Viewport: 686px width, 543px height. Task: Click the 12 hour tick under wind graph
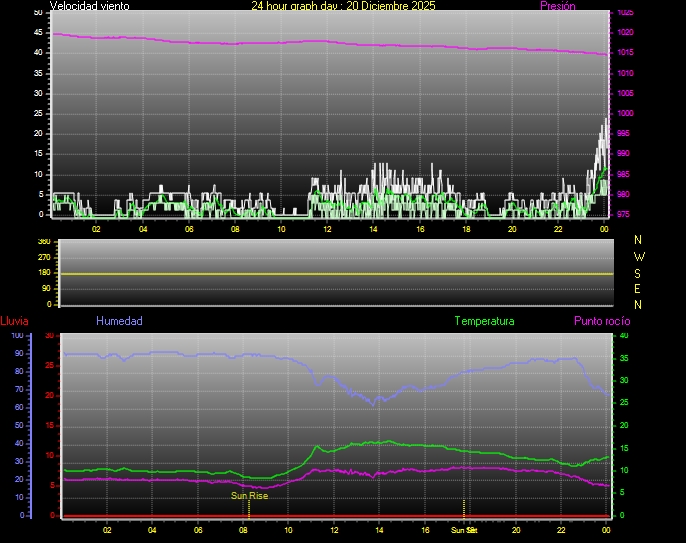(327, 229)
